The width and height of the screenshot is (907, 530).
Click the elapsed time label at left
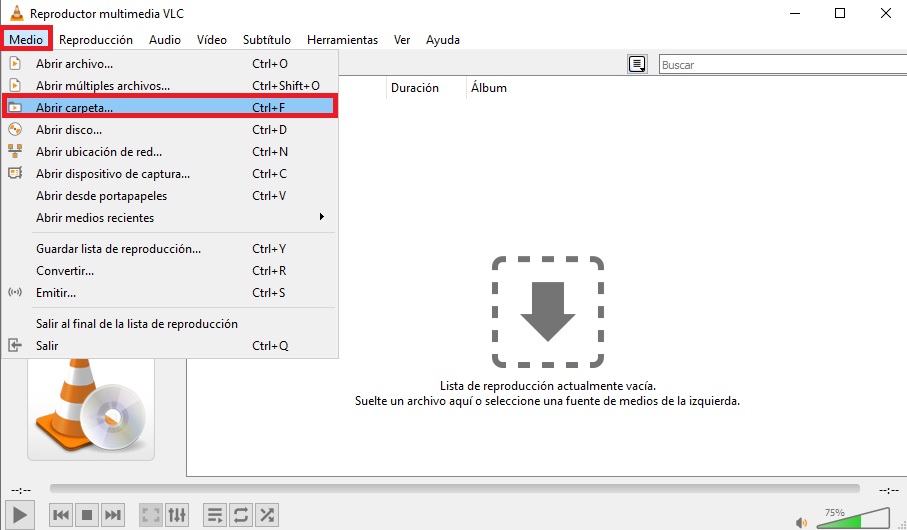(x=21, y=490)
